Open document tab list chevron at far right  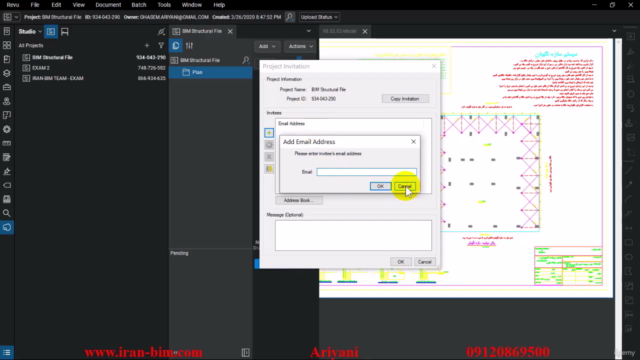click(614, 31)
